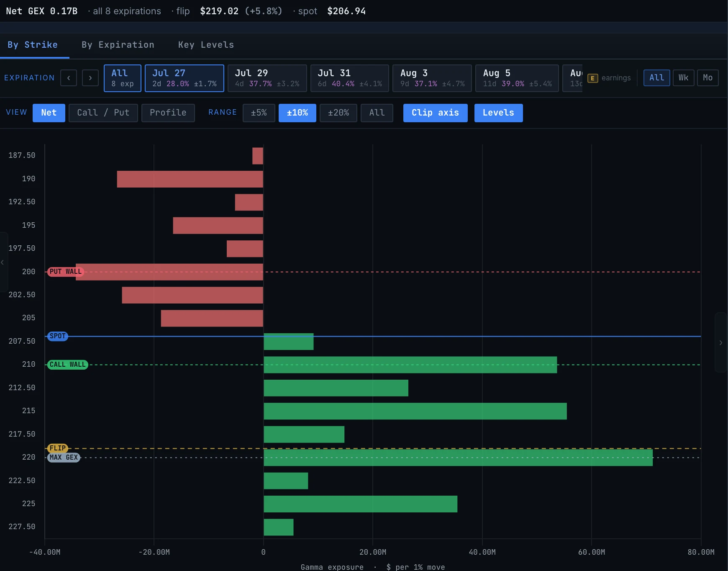Click the 200 strike red bar
The image size is (728, 571).
[169, 272]
